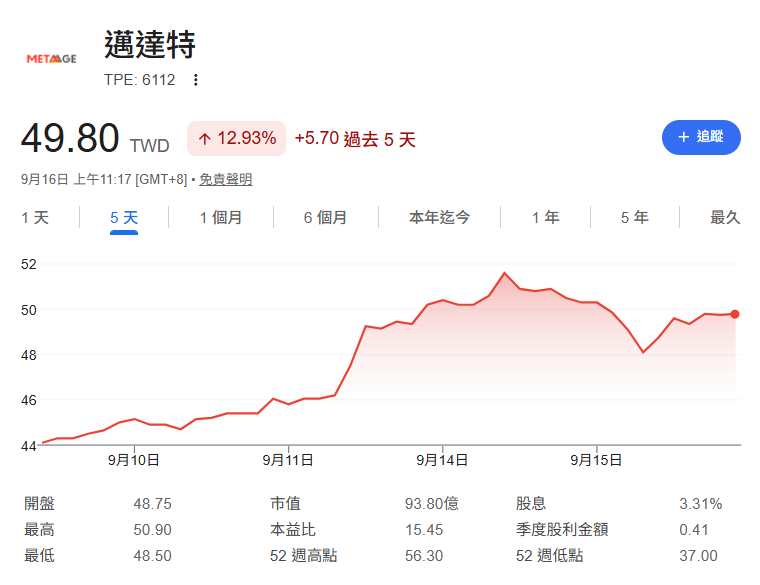760x585 pixels.
Task: Click the 52 週高點 value 56.30
Action: (424, 555)
